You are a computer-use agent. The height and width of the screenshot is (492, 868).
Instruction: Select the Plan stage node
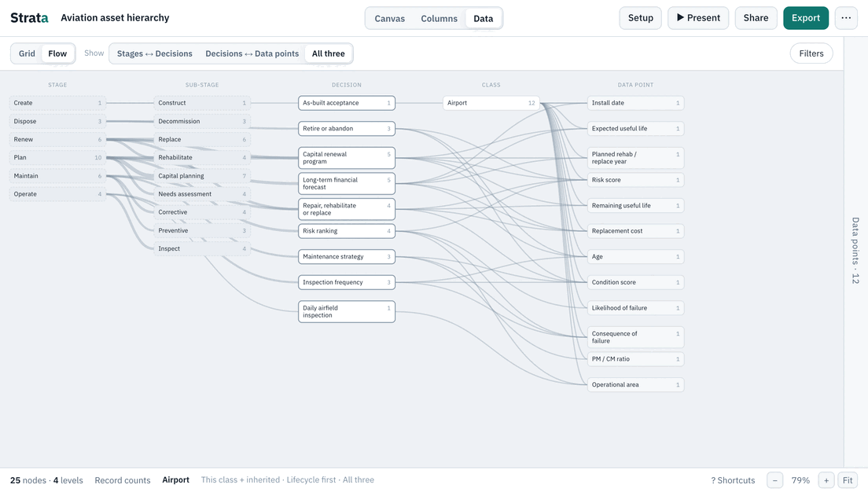tap(57, 158)
